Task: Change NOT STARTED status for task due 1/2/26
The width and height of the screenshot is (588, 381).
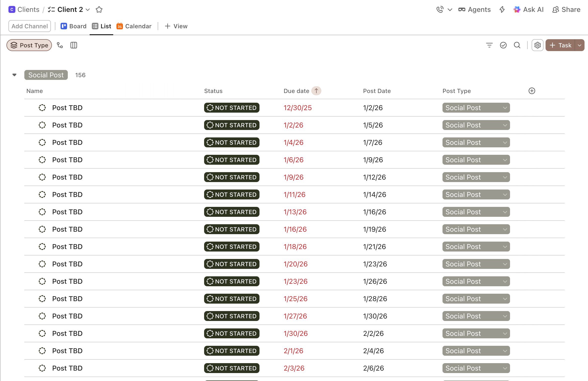Action: tap(232, 125)
